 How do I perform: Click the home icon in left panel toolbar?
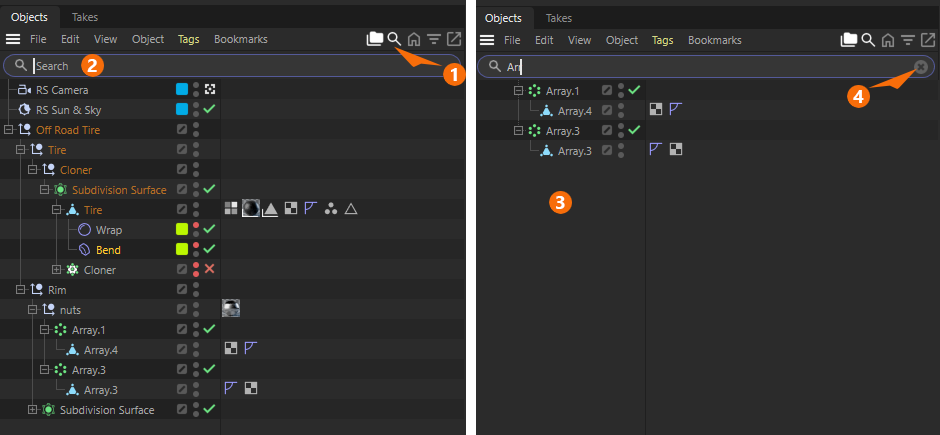tap(414, 40)
